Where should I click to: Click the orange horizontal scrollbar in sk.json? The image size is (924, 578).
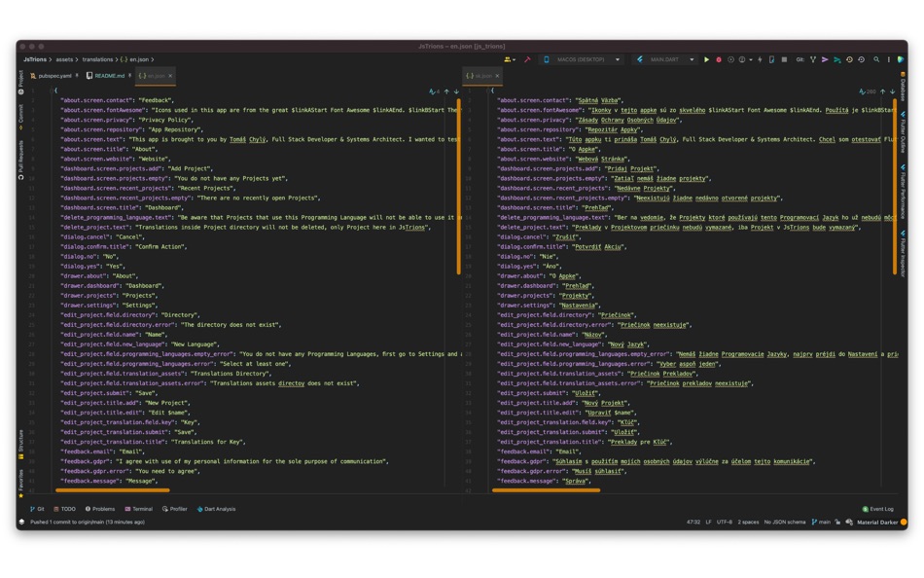coord(546,489)
